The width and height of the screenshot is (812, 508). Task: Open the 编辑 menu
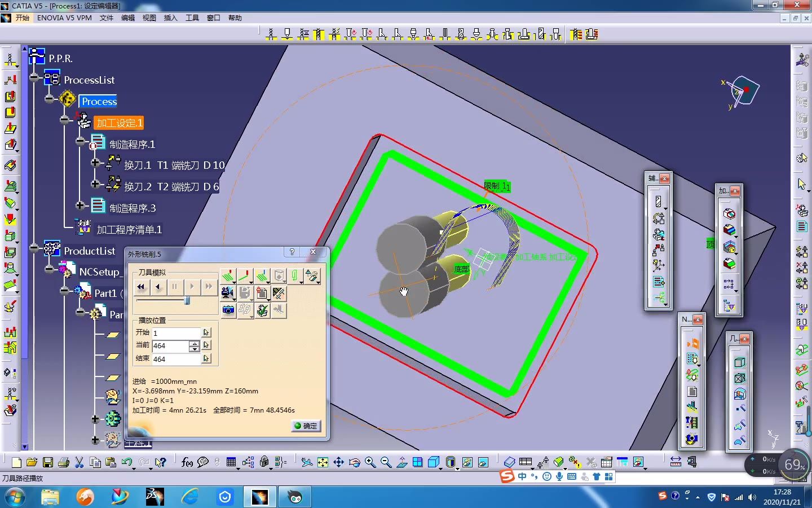pos(128,18)
